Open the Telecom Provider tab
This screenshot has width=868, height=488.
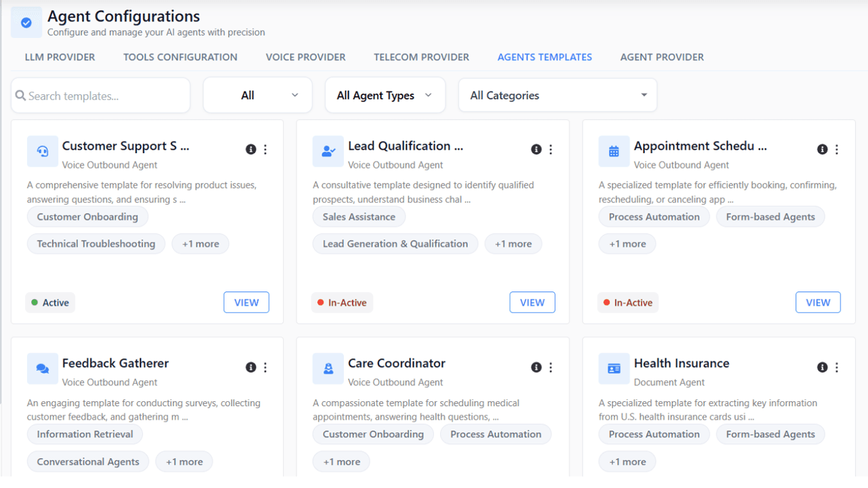tap(421, 57)
